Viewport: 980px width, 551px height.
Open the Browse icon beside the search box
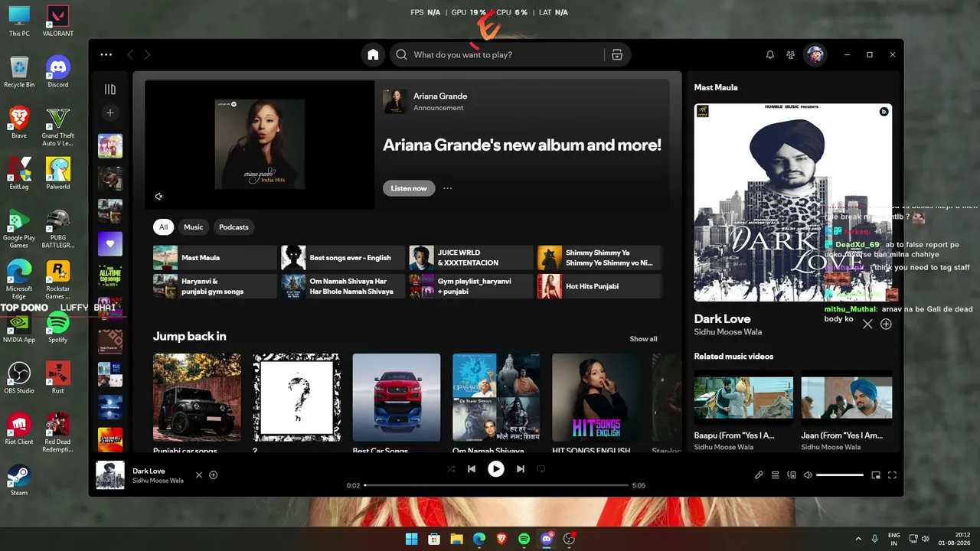point(617,55)
